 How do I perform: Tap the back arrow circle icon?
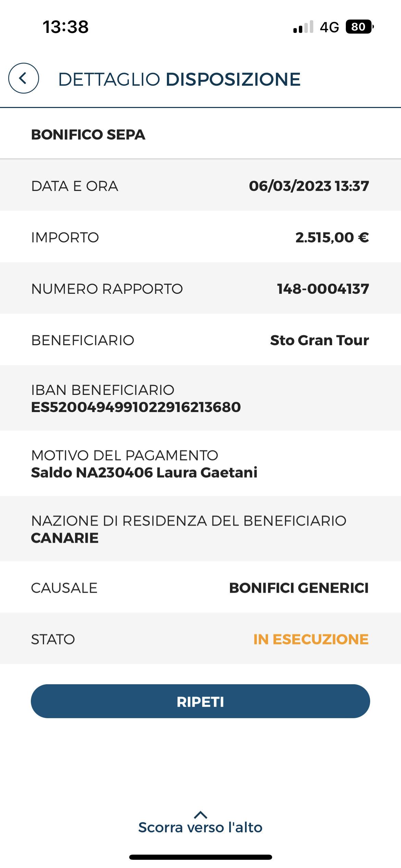coord(23,79)
